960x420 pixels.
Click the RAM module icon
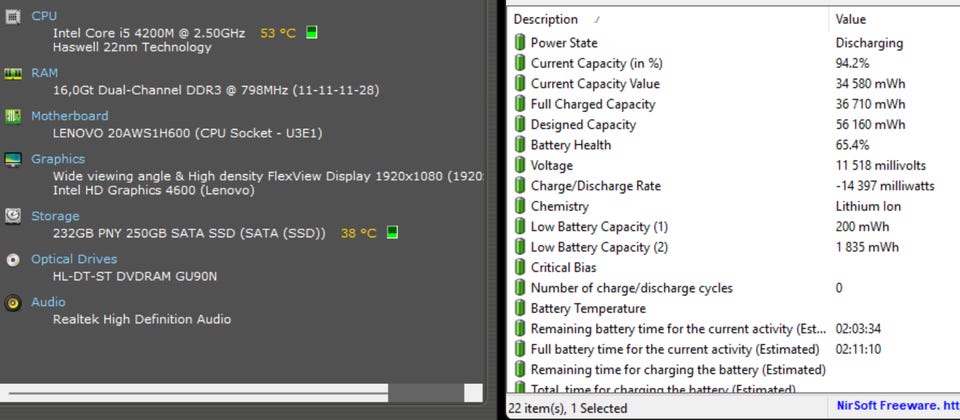point(12,73)
